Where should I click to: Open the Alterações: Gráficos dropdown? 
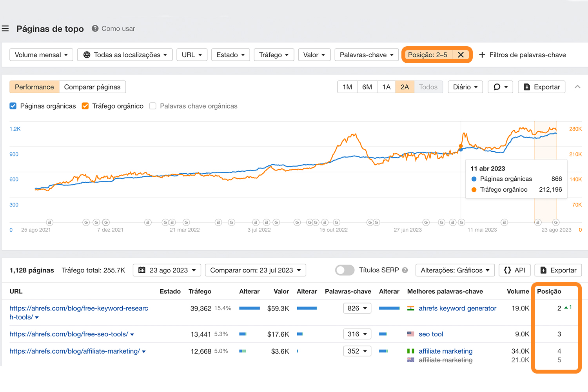point(455,270)
